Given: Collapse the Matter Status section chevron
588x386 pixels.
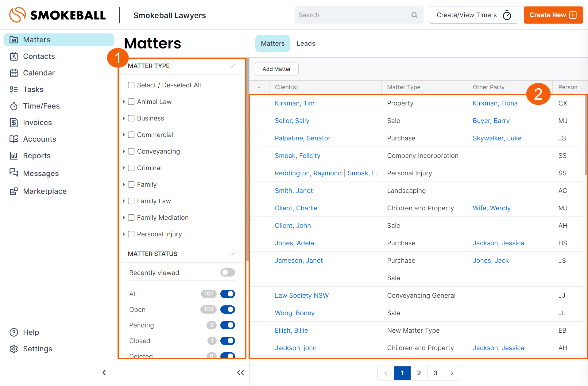Looking at the screenshot, I should pyautogui.click(x=232, y=254).
